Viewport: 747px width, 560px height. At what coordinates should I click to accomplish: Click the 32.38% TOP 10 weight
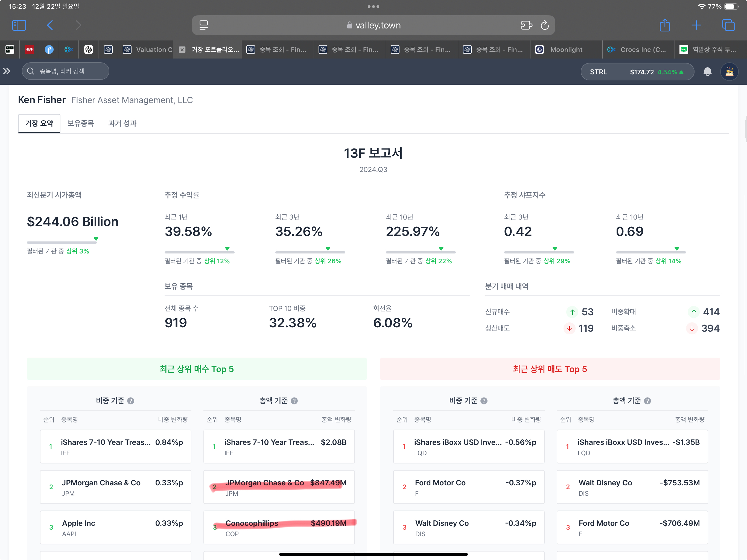tap(293, 323)
